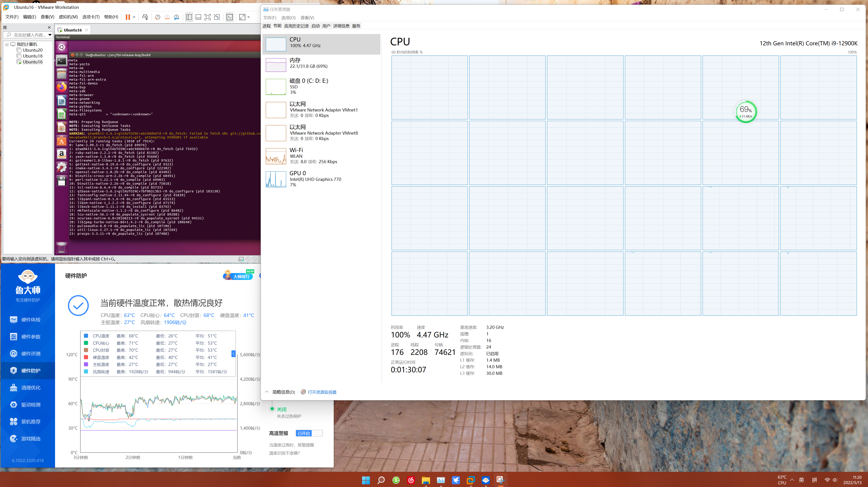868x487 pixels.
Task: Open 清理优化 in Ludashi sidebar
Action: pos(28,388)
